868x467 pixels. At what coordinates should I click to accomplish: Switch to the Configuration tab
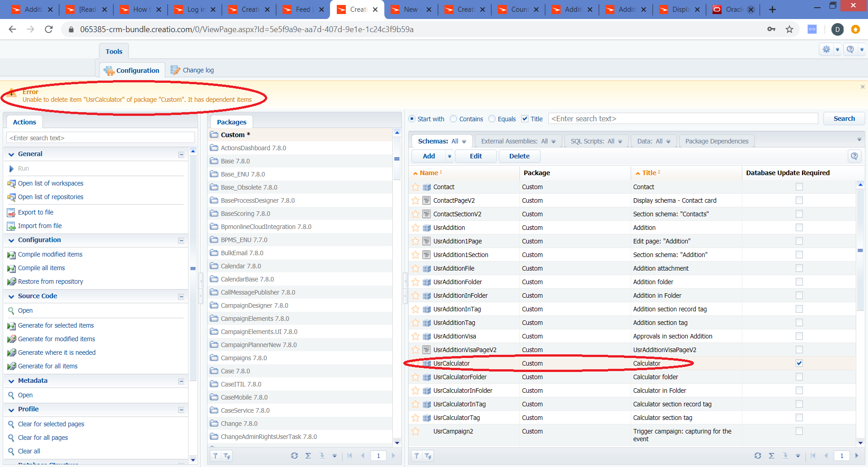pyautogui.click(x=132, y=71)
